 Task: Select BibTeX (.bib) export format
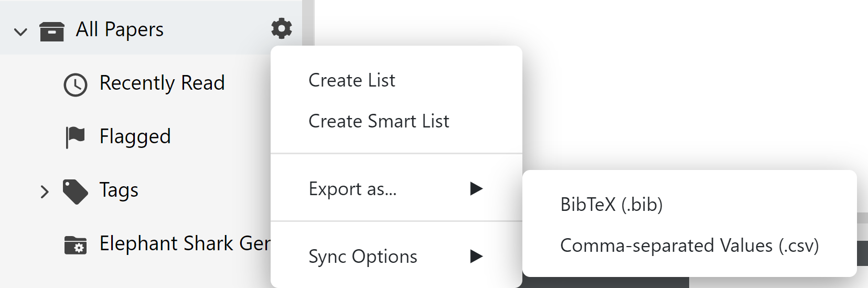[x=612, y=204]
